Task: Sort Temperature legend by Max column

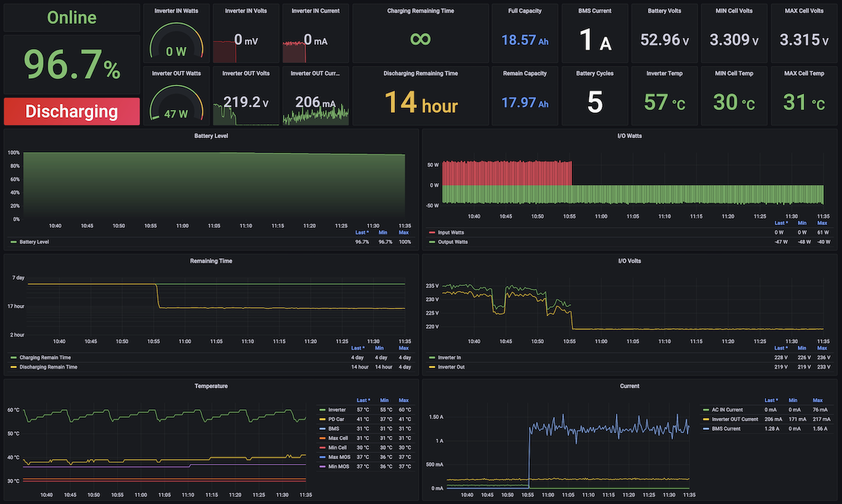Action: pyautogui.click(x=403, y=400)
